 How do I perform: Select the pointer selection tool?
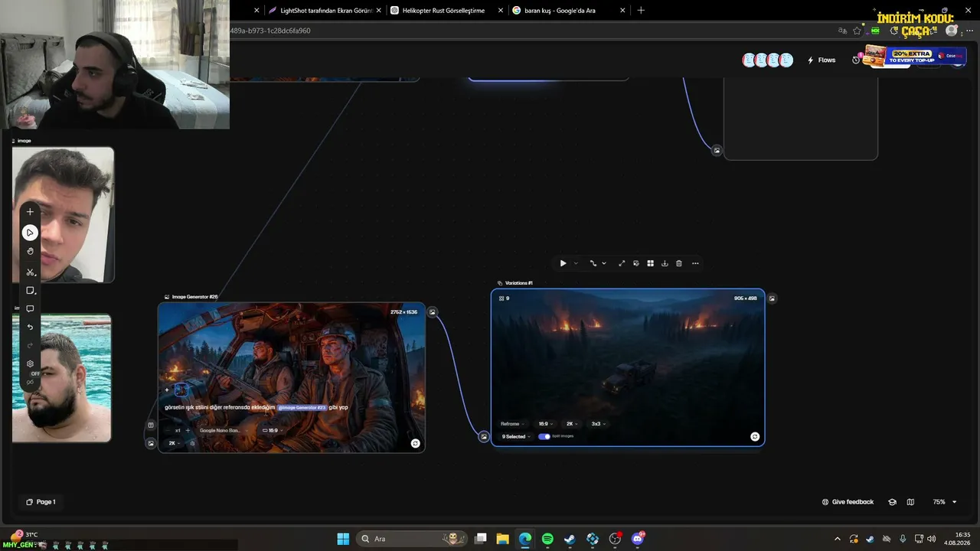pos(30,232)
